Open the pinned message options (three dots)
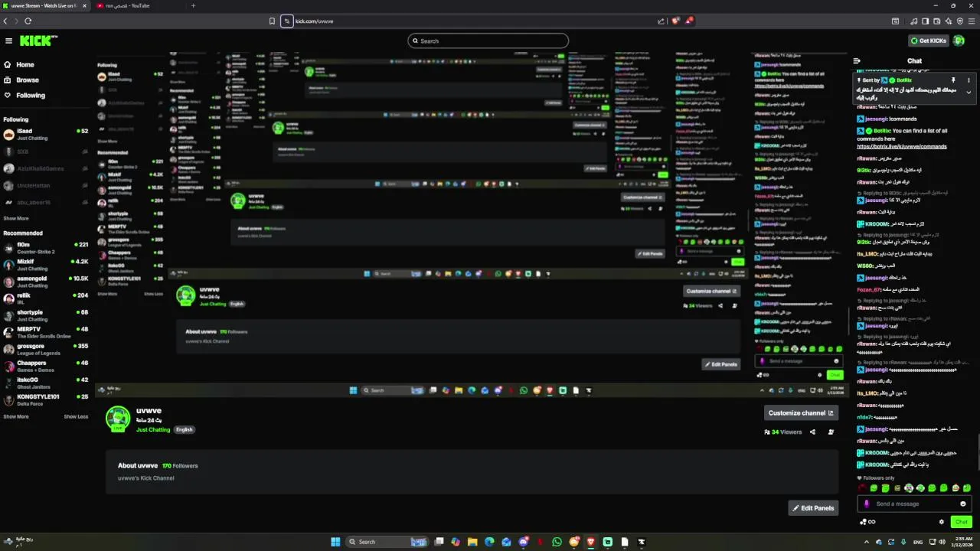 [969, 80]
